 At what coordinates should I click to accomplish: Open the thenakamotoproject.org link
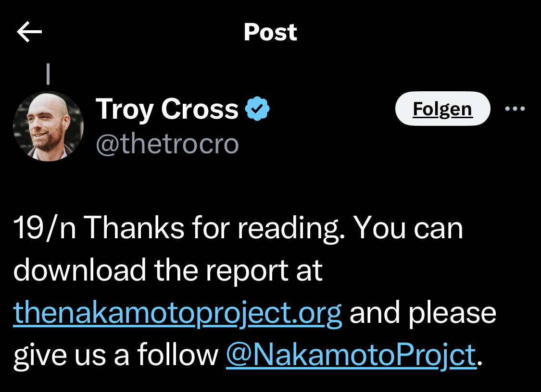pyautogui.click(x=177, y=313)
